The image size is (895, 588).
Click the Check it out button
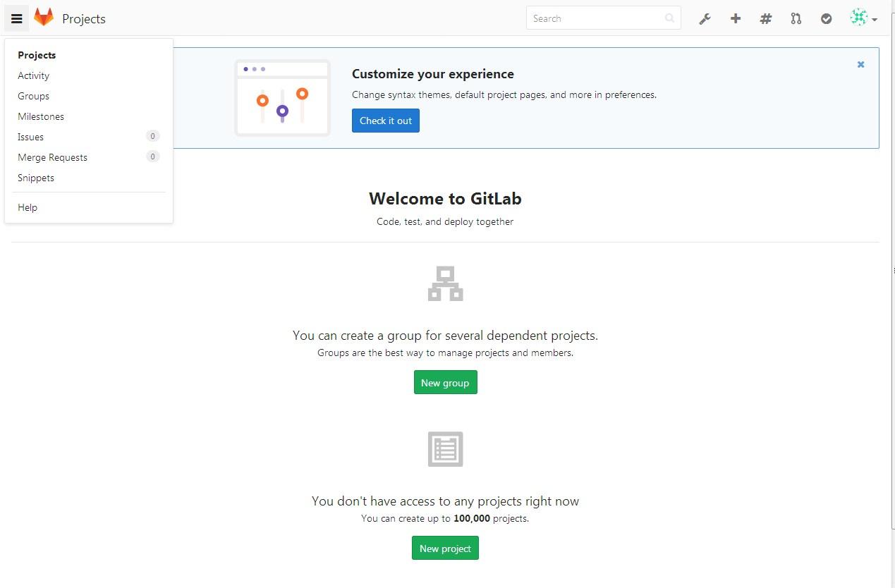[x=386, y=121]
